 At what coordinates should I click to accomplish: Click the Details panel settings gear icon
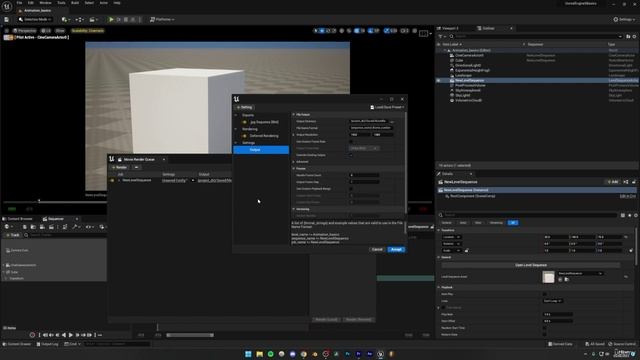(x=636, y=215)
